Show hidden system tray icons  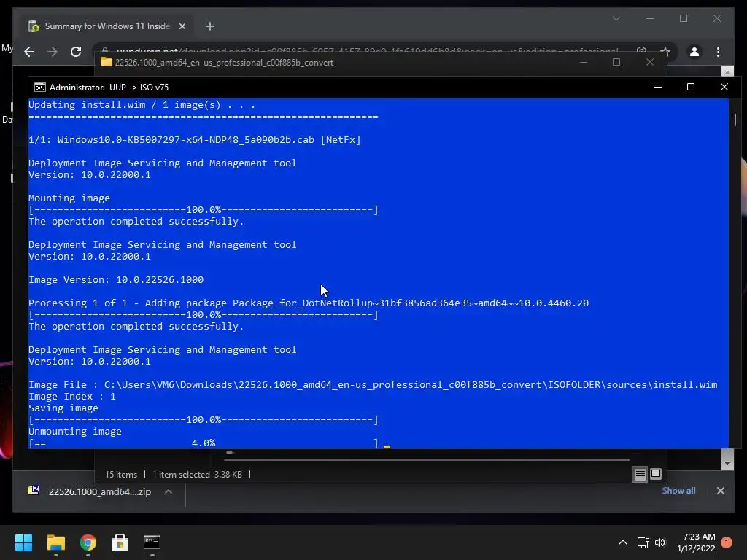[623, 542]
